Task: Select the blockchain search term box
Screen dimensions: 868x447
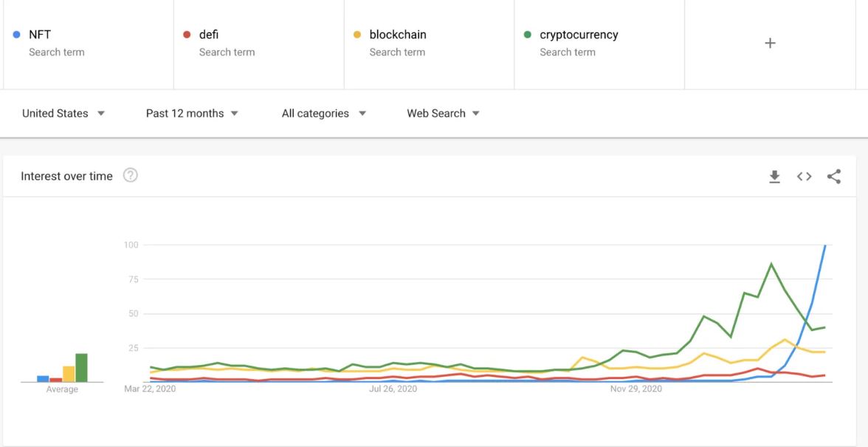Action: pyautogui.click(x=429, y=43)
